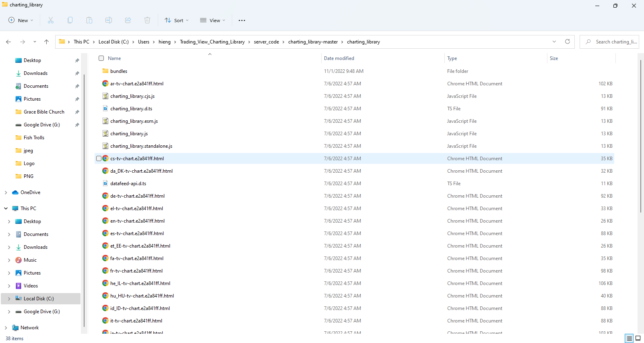Click icon of datafeed-api.d.ts file
644x343 pixels.
[x=105, y=183]
